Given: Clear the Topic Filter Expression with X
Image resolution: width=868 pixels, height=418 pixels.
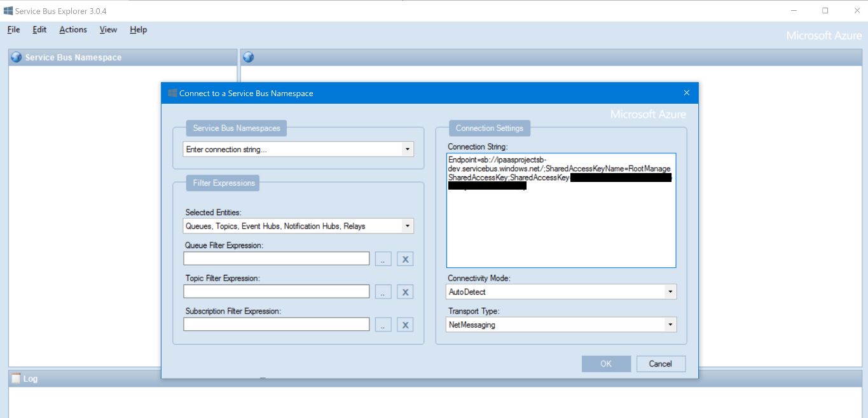Looking at the screenshot, I should tap(405, 292).
